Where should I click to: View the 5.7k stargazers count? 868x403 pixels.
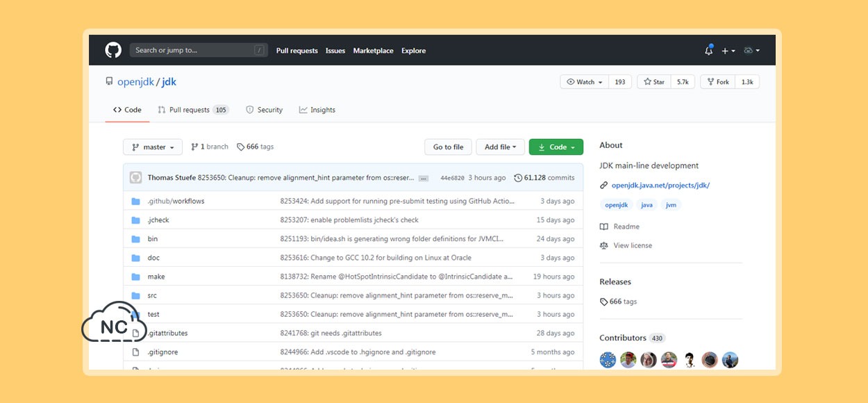(x=683, y=82)
